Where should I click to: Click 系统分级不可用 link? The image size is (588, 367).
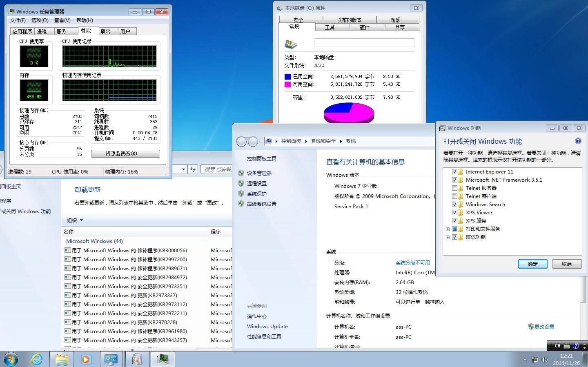coord(412,262)
